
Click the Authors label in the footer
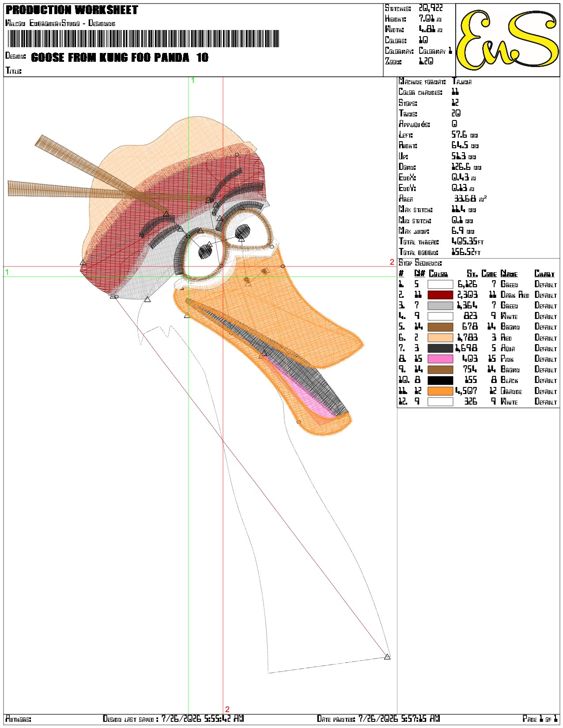point(18,719)
